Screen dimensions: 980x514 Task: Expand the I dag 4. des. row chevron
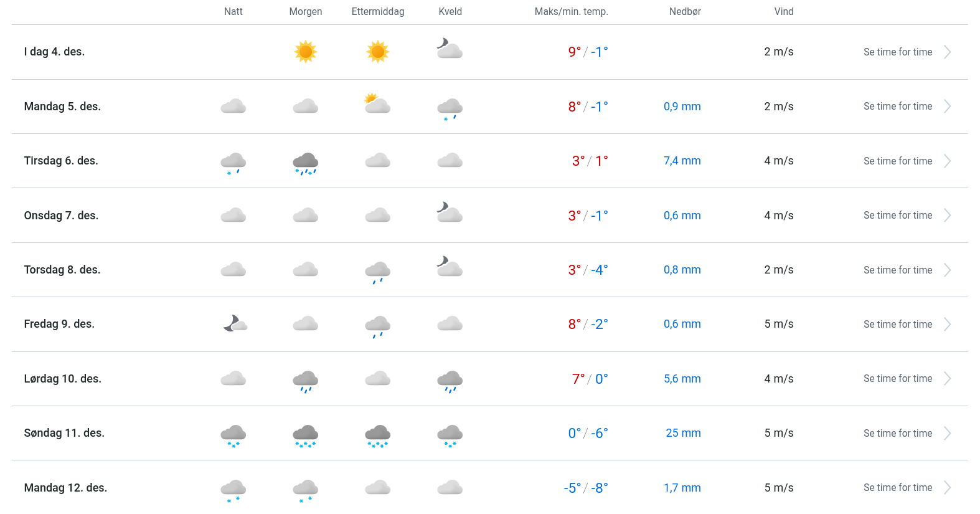947,52
